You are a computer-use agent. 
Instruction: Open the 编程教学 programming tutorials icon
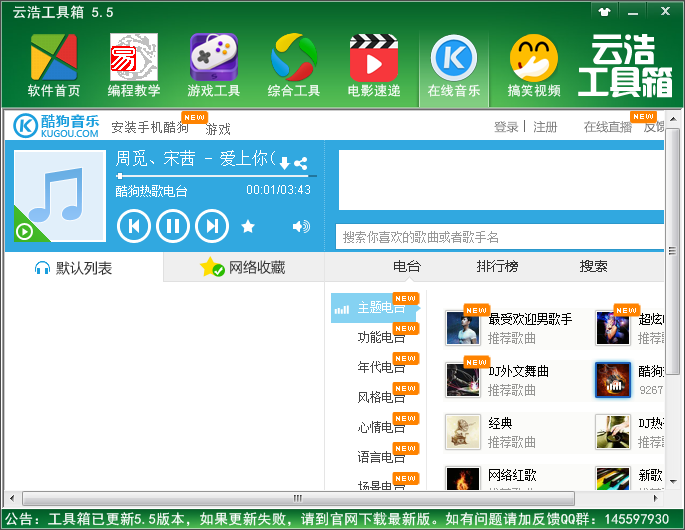[134, 66]
